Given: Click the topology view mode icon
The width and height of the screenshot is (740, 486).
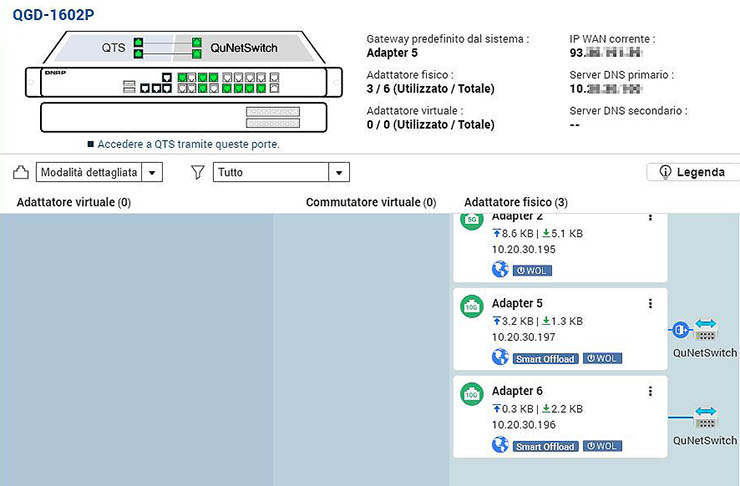Looking at the screenshot, I should tap(21, 172).
